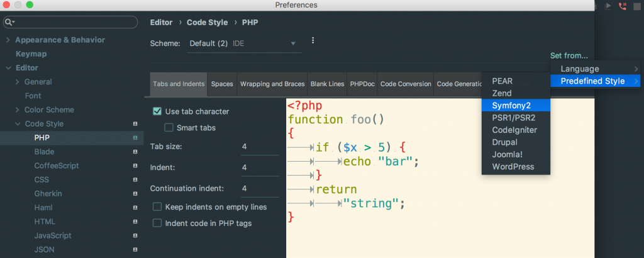This screenshot has width=644, height=258.
Task: Click the project-level icon next to PHP
Action: coord(135,138)
